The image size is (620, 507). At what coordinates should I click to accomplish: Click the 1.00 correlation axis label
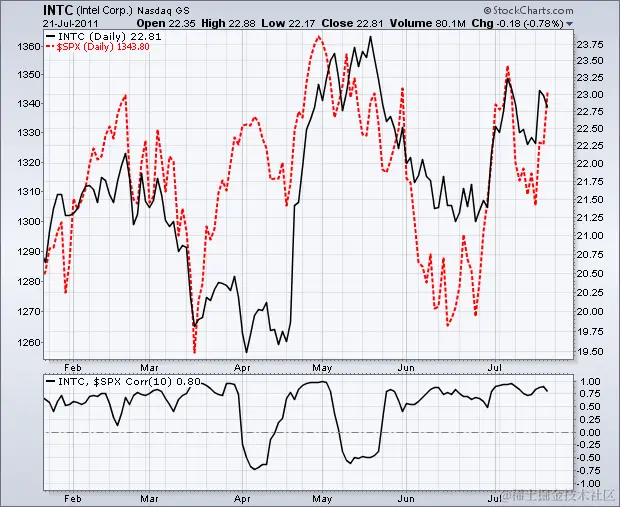(591, 382)
